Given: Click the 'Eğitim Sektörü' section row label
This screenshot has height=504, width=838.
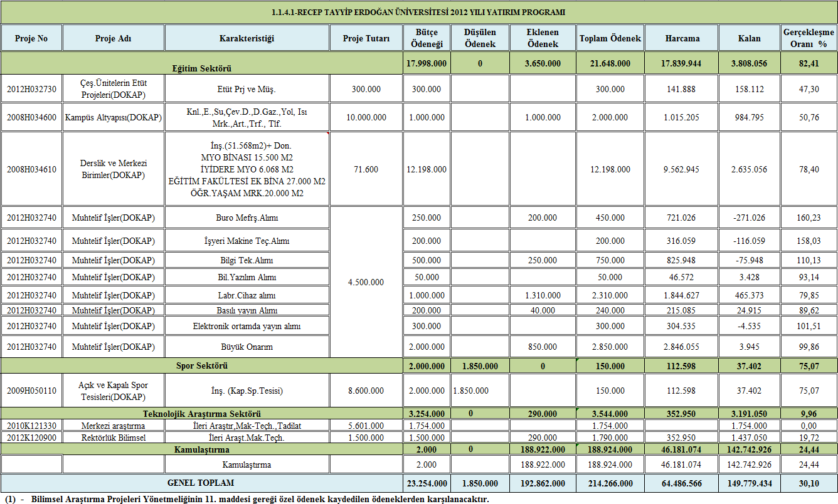Looking at the screenshot, I should [202, 68].
